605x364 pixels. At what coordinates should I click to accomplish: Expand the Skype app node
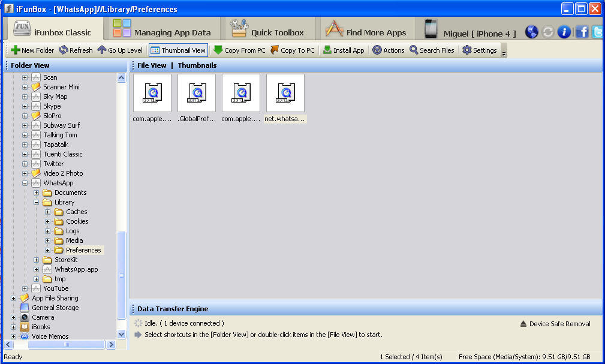tap(25, 107)
